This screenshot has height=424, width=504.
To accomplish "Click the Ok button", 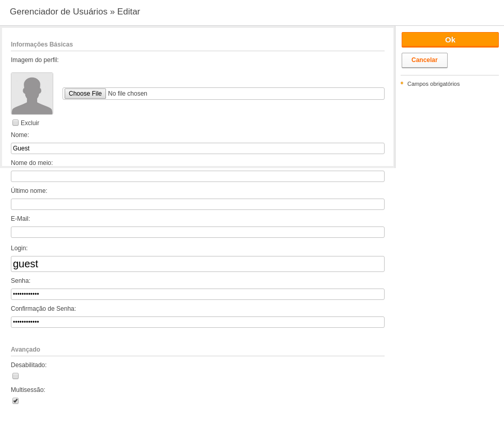I will click(450, 40).
